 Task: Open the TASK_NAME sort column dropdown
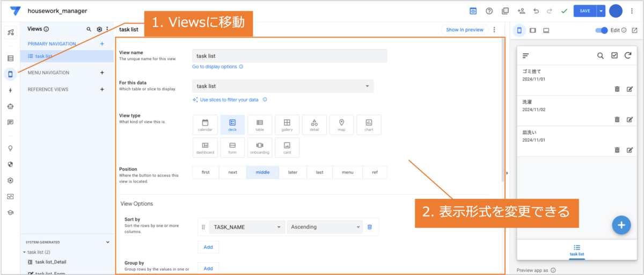247,227
